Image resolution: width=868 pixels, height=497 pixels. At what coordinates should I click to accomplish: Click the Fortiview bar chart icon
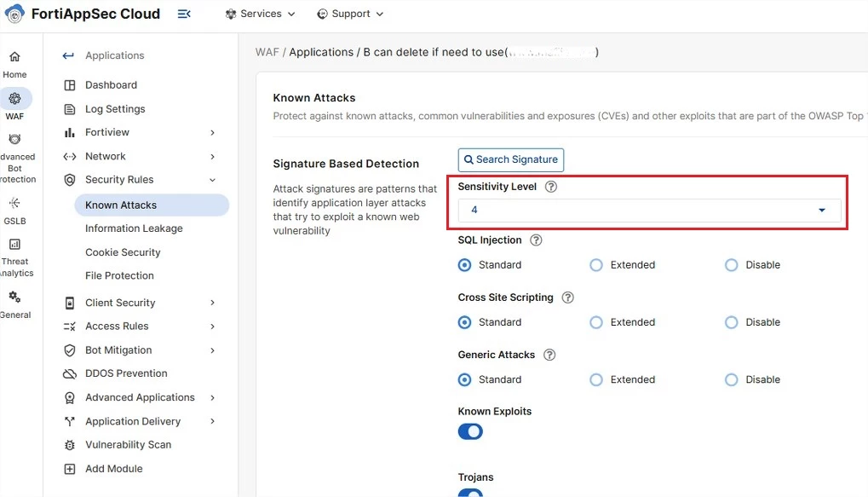tap(70, 132)
